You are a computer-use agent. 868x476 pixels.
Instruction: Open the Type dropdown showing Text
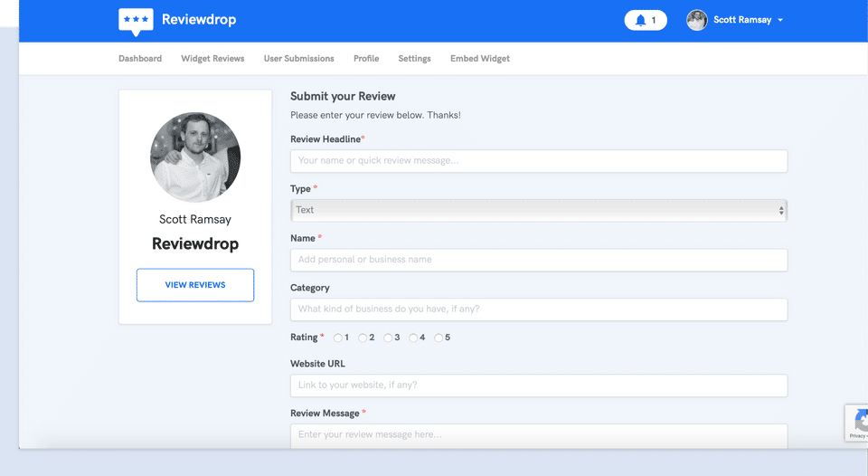pyautogui.click(x=538, y=210)
